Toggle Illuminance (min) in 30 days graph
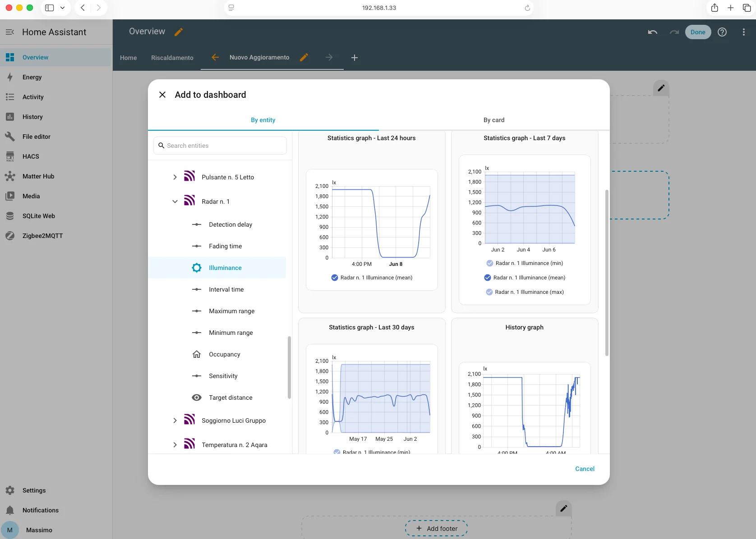This screenshot has width=756, height=539. pos(337,452)
